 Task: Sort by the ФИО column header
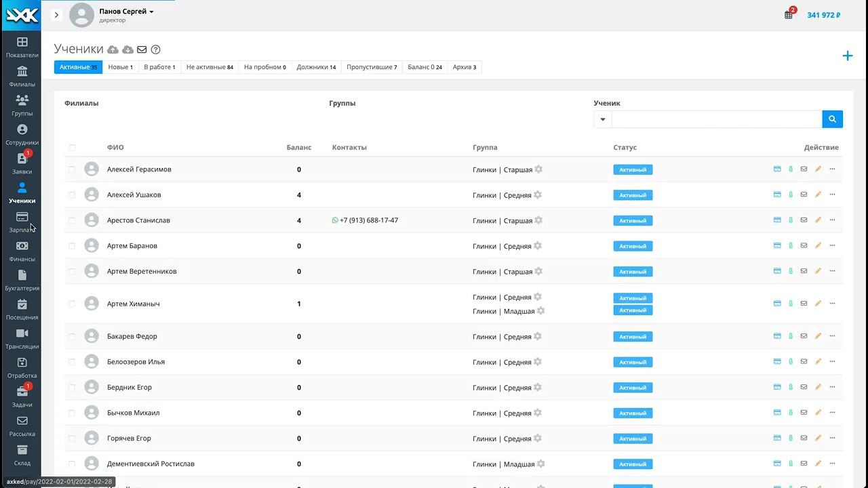pyautogui.click(x=115, y=148)
